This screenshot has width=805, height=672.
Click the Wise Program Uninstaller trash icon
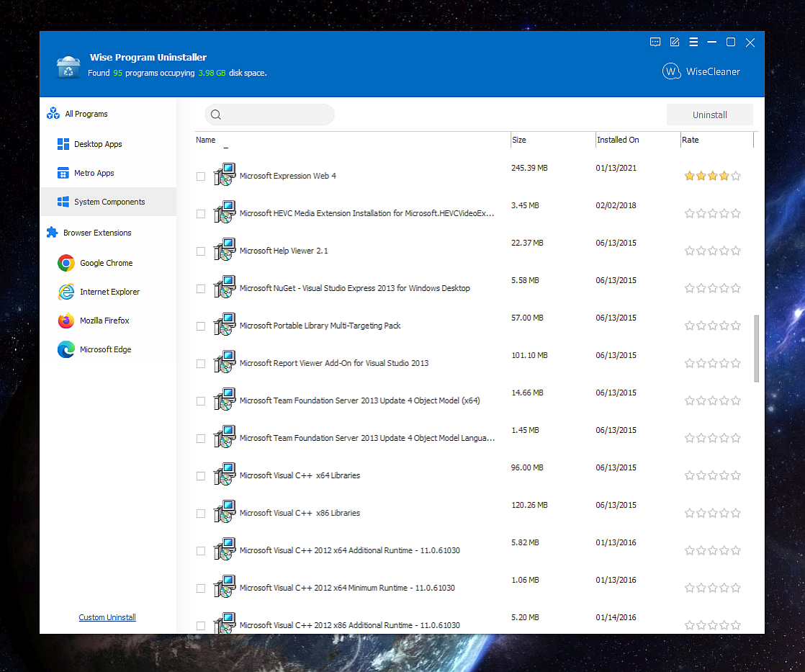[x=68, y=67]
